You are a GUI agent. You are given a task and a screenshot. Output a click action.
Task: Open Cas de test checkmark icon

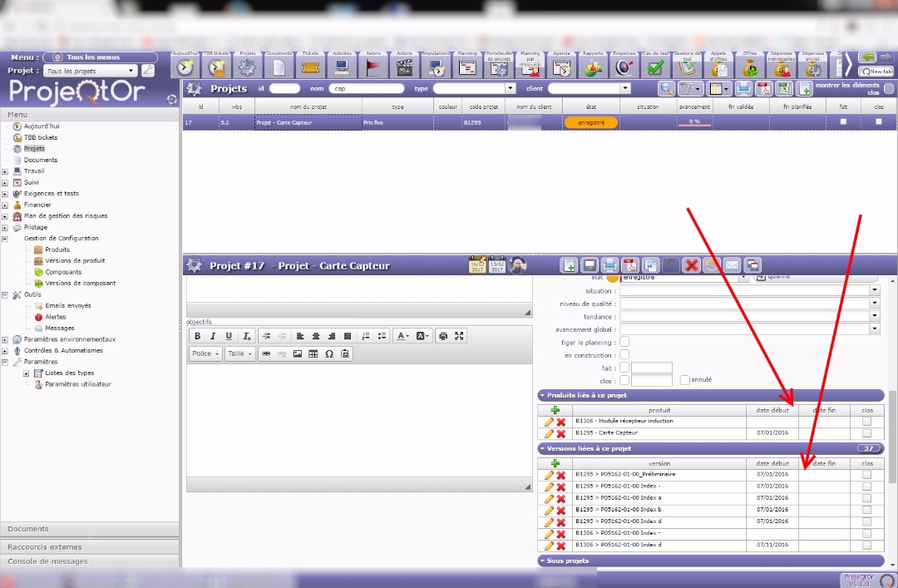(x=656, y=67)
